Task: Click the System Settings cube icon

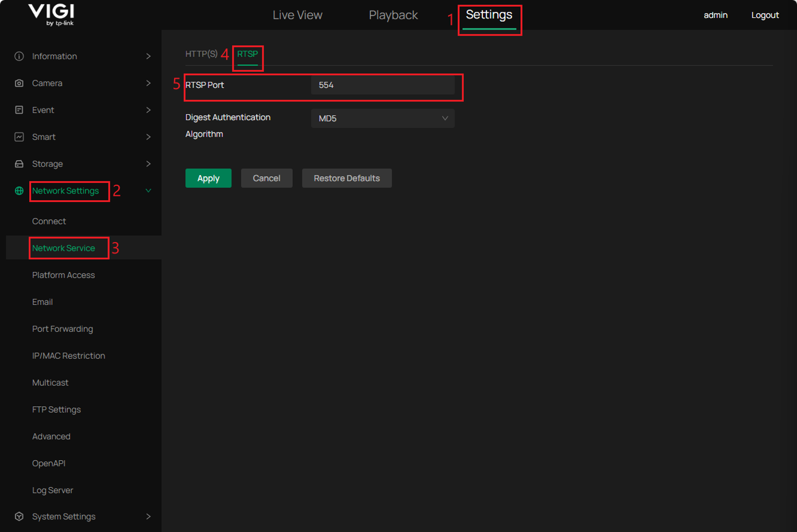Action: tap(19, 517)
